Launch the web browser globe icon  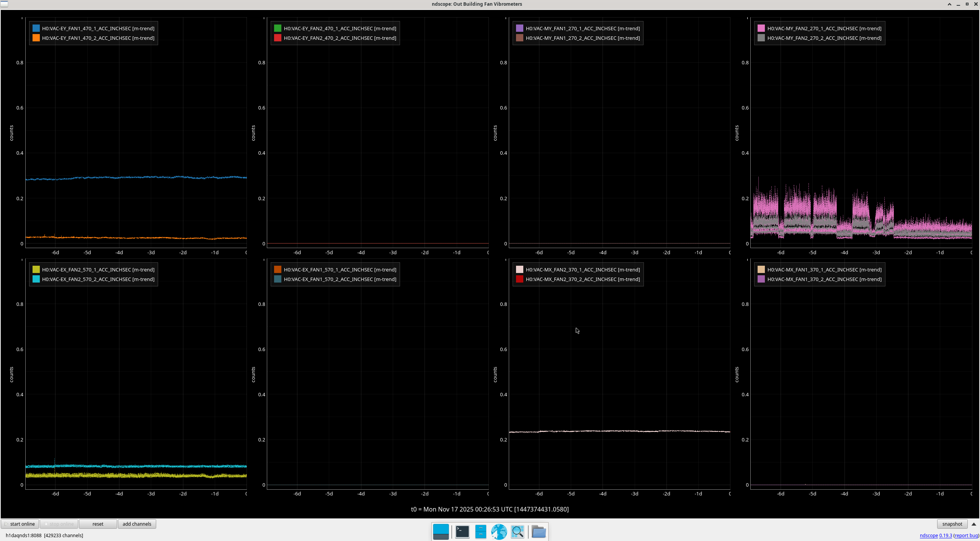[x=499, y=531]
